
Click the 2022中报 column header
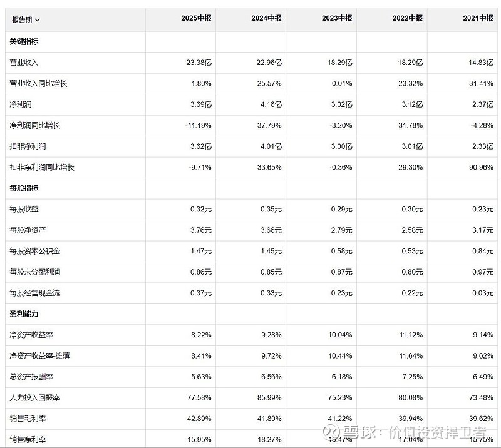click(x=408, y=19)
